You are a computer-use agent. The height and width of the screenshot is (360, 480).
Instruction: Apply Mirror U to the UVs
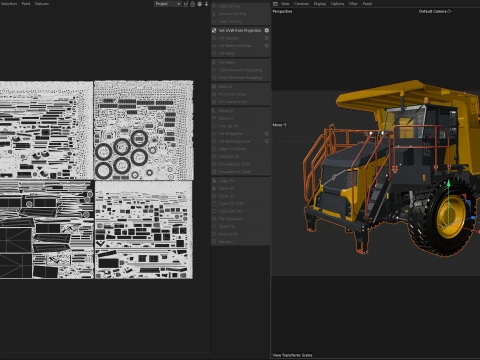point(240,111)
